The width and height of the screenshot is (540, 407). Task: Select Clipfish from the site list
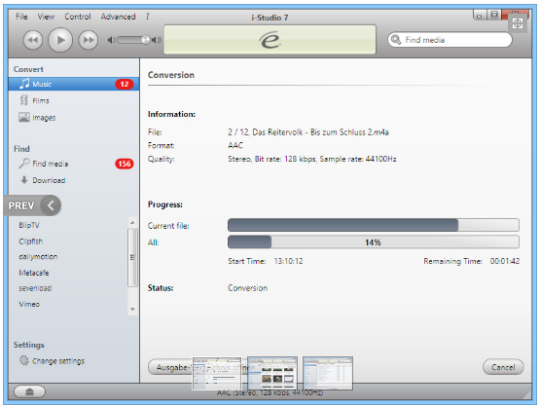coord(31,241)
